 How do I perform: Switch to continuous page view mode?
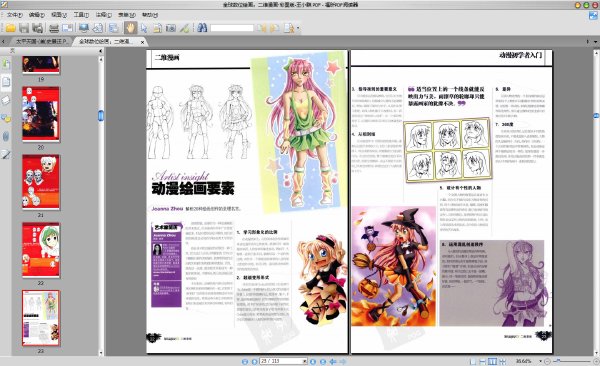483,361
